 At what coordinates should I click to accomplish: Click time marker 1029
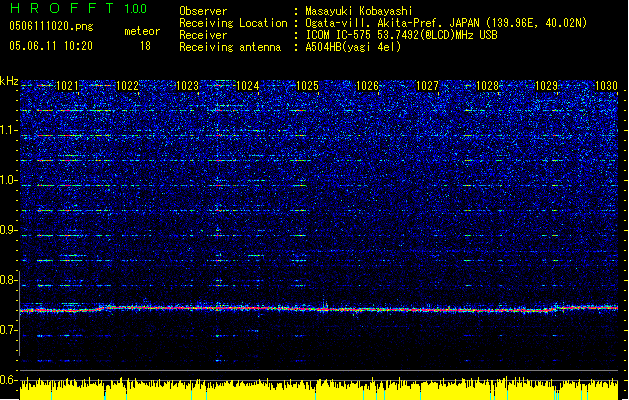547,86
